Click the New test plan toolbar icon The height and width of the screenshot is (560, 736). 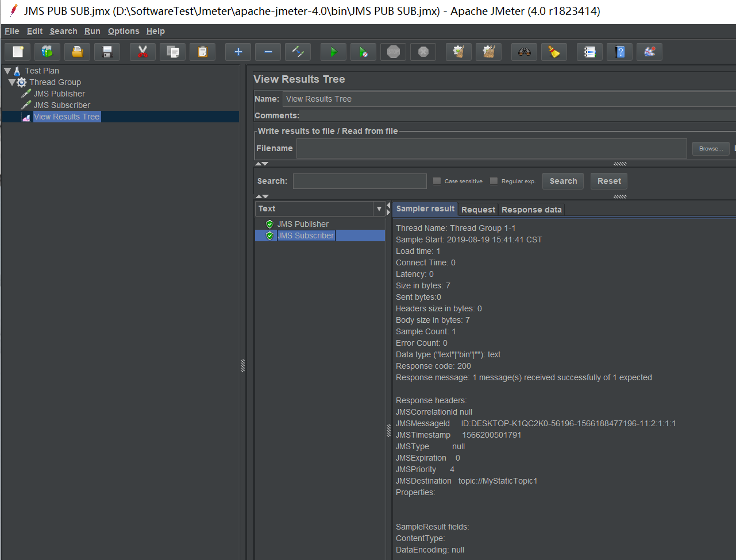(18, 52)
